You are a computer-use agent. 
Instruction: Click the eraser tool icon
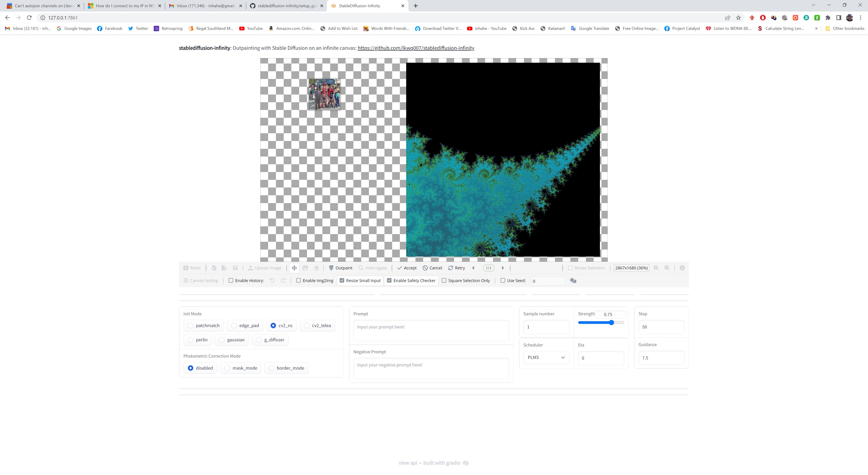coord(316,268)
